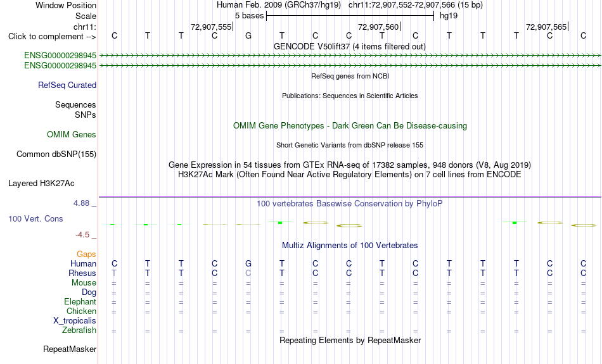Click 'RefSeq genes from NCBI' track title
The image size is (602, 364).
[350, 76]
